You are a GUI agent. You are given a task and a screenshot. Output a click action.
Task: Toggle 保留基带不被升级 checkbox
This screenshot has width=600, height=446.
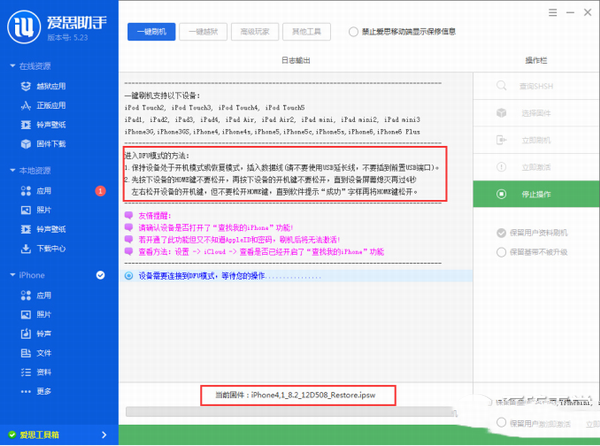tap(501, 252)
